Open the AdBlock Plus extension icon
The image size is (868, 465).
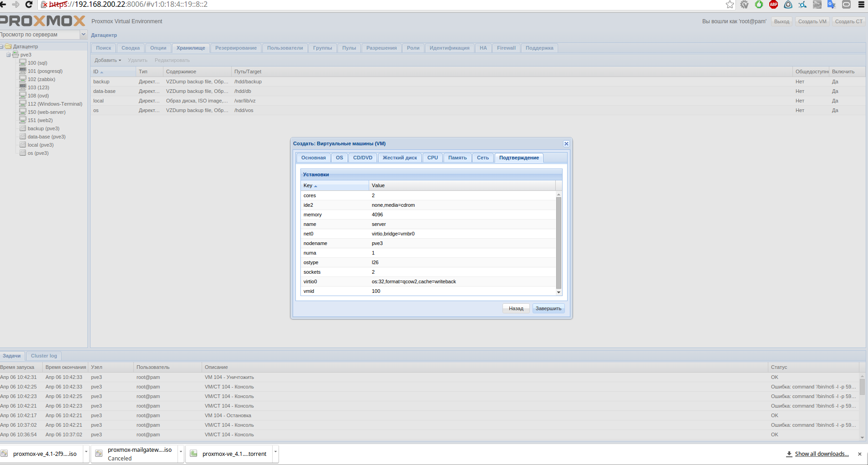(773, 5)
